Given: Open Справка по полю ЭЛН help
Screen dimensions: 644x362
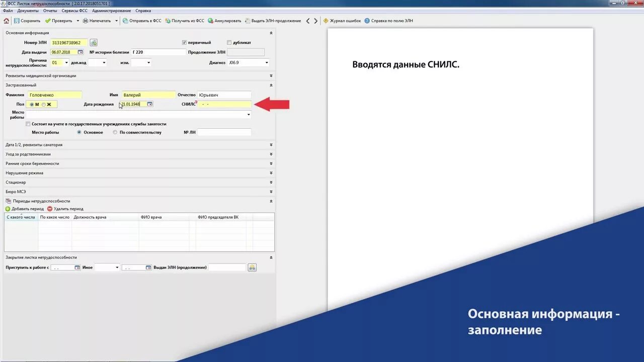Looking at the screenshot, I should click(x=388, y=21).
